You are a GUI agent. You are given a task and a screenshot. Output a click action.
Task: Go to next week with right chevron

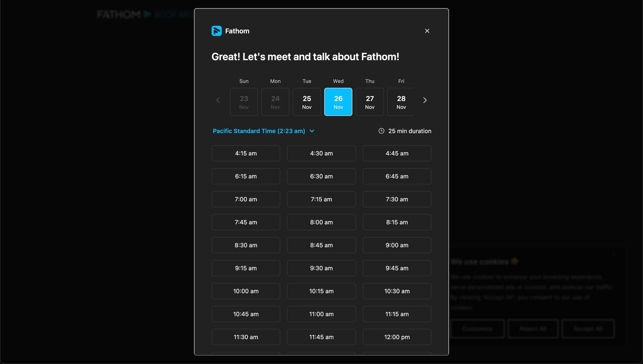point(425,100)
